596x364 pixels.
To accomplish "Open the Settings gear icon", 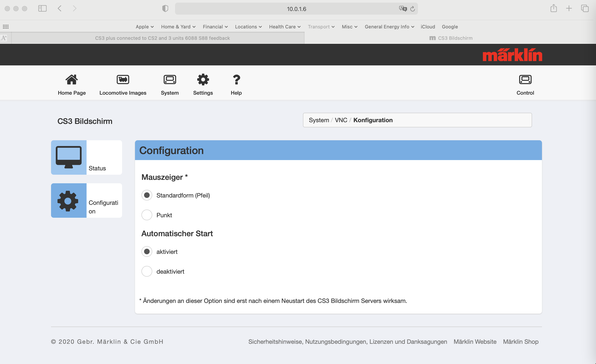I will (x=203, y=80).
